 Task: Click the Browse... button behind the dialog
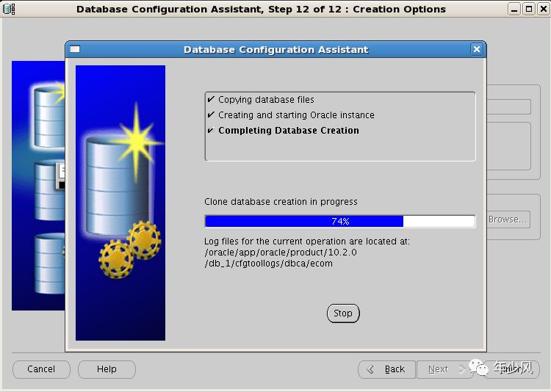click(x=508, y=219)
